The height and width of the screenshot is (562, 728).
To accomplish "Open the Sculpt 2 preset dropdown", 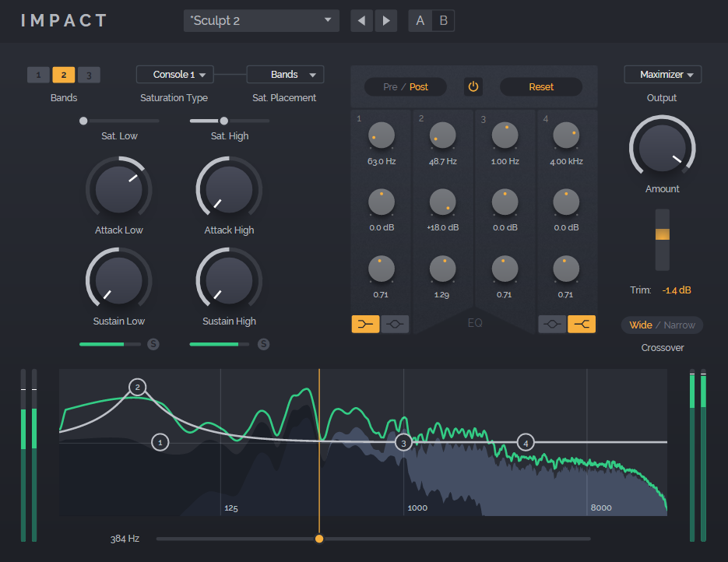I will pyautogui.click(x=261, y=21).
